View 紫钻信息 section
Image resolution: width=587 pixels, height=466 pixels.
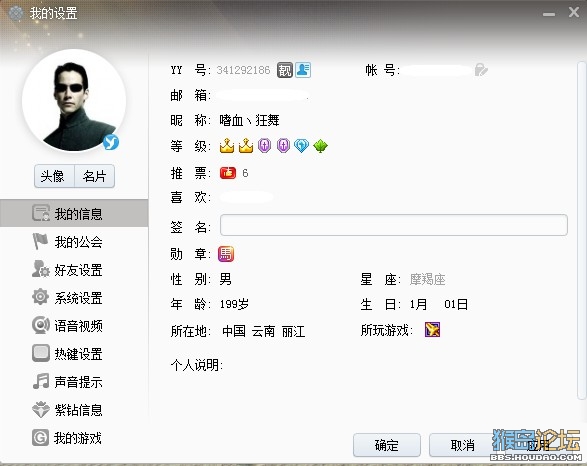tap(74, 410)
